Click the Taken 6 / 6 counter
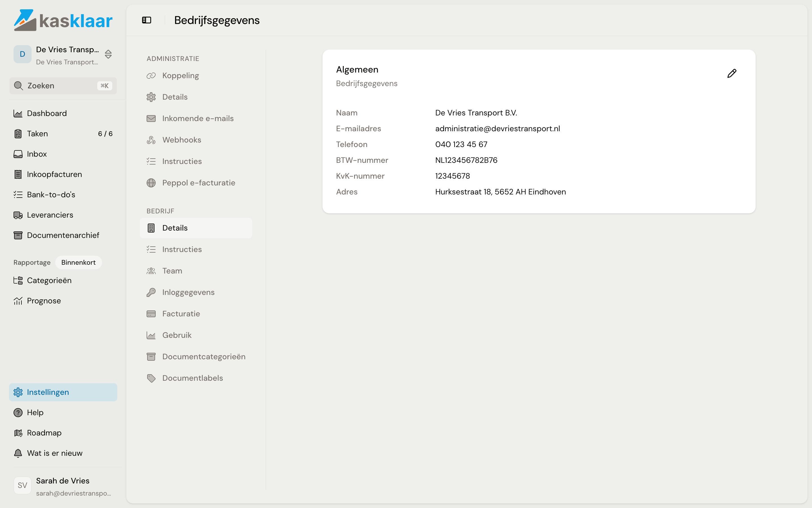812x508 pixels. click(105, 134)
